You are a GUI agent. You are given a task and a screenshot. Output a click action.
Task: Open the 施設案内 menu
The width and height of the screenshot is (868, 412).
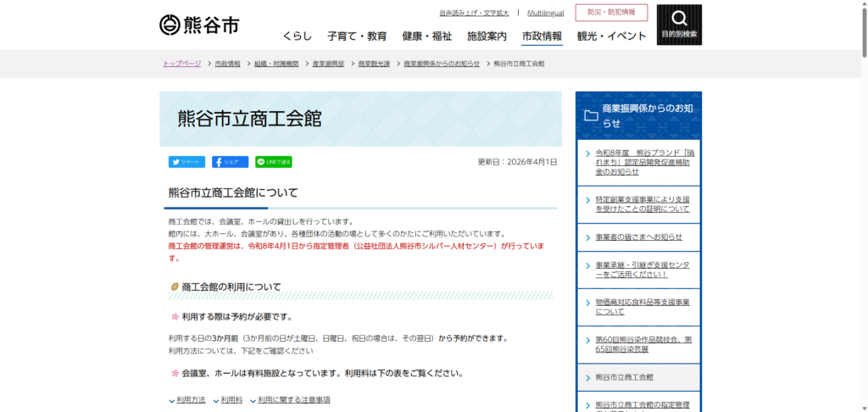(487, 36)
